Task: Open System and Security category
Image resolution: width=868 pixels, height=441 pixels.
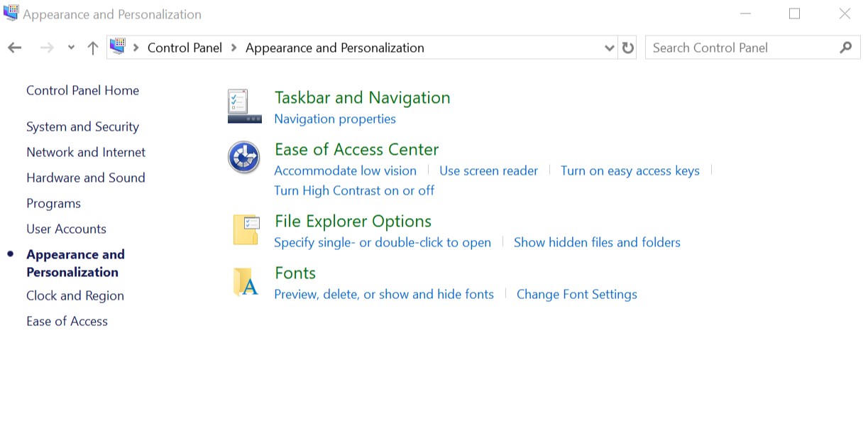Action: point(82,126)
